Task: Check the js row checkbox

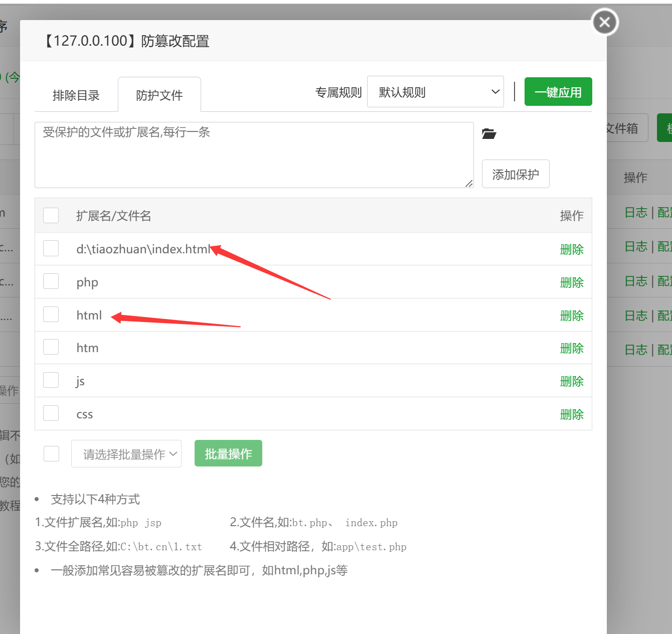Action: [x=51, y=380]
